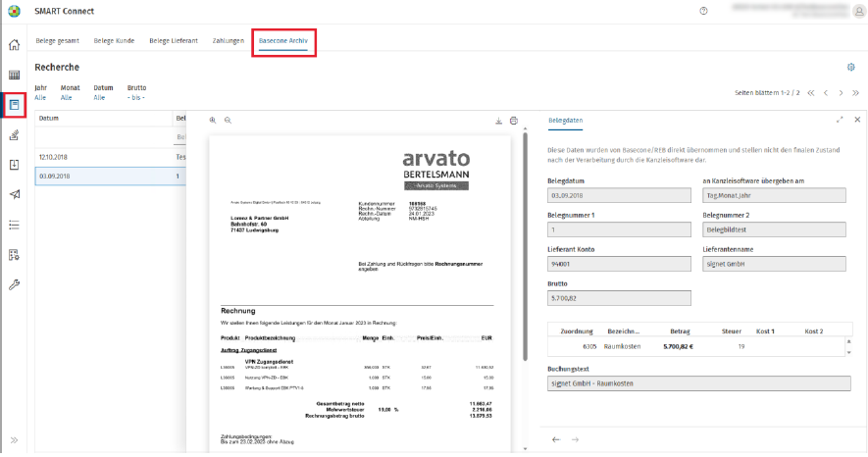
Task: Open the Monat filter Alle
Action: 66,98
